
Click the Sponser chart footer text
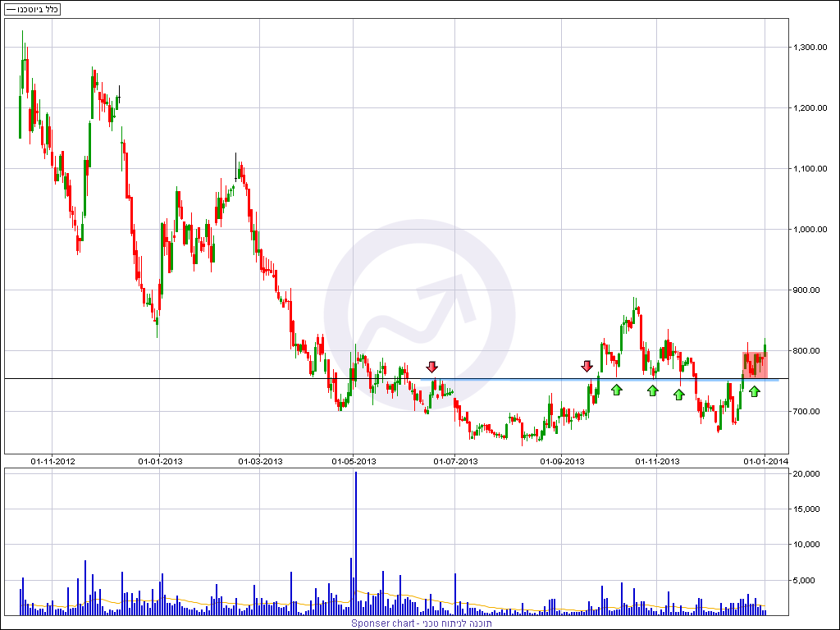tap(422, 623)
